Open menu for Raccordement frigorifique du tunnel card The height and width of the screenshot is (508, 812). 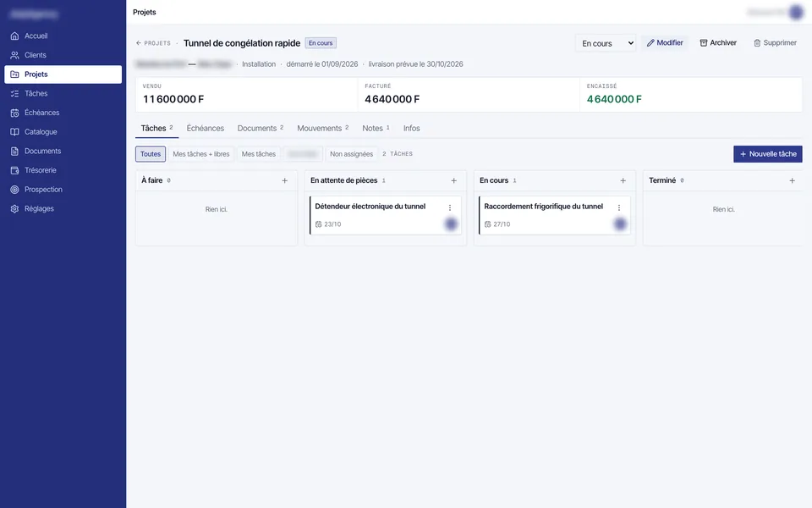pyautogui.click(x=619, y=207)
